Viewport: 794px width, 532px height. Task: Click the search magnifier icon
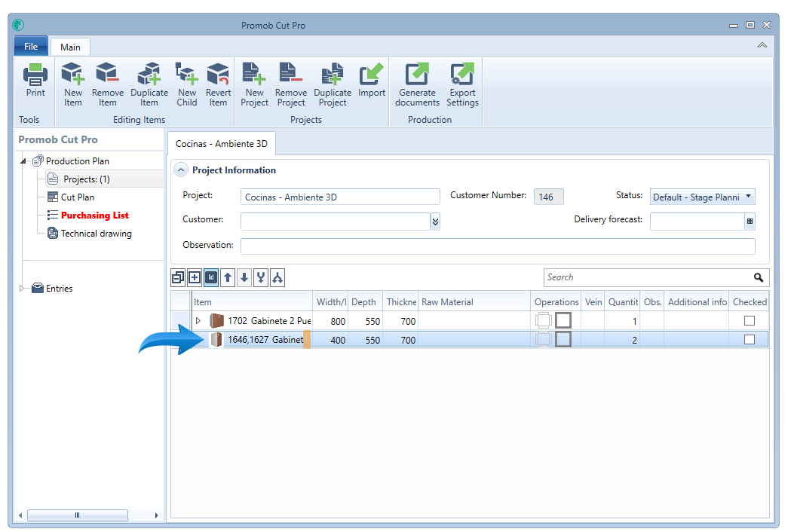pos(758,277)
